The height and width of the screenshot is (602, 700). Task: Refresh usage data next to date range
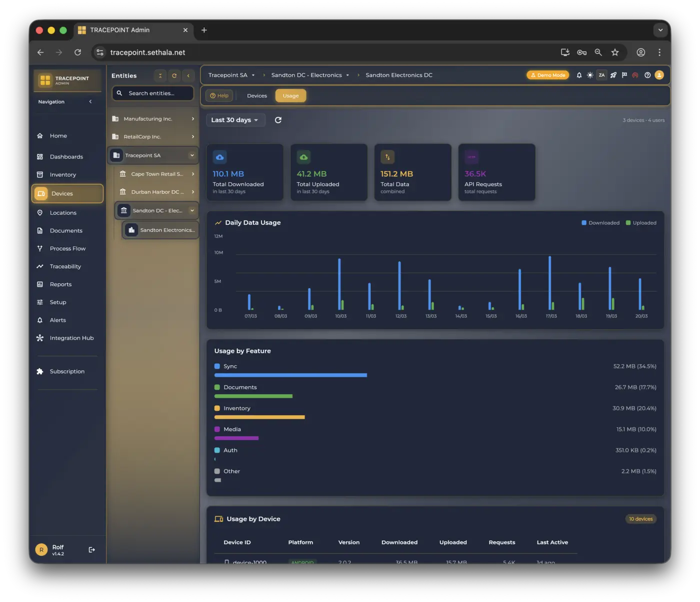click(x=278, y=120)
